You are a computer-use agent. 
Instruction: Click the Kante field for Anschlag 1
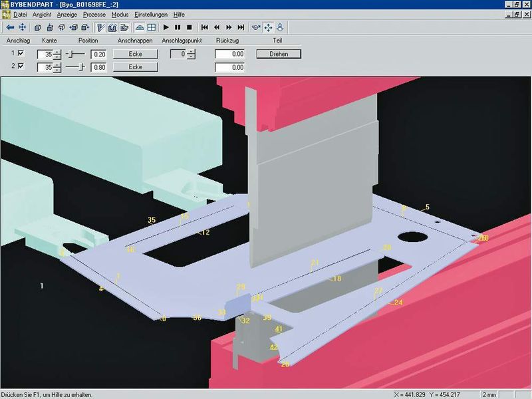[x=45, y=55]
